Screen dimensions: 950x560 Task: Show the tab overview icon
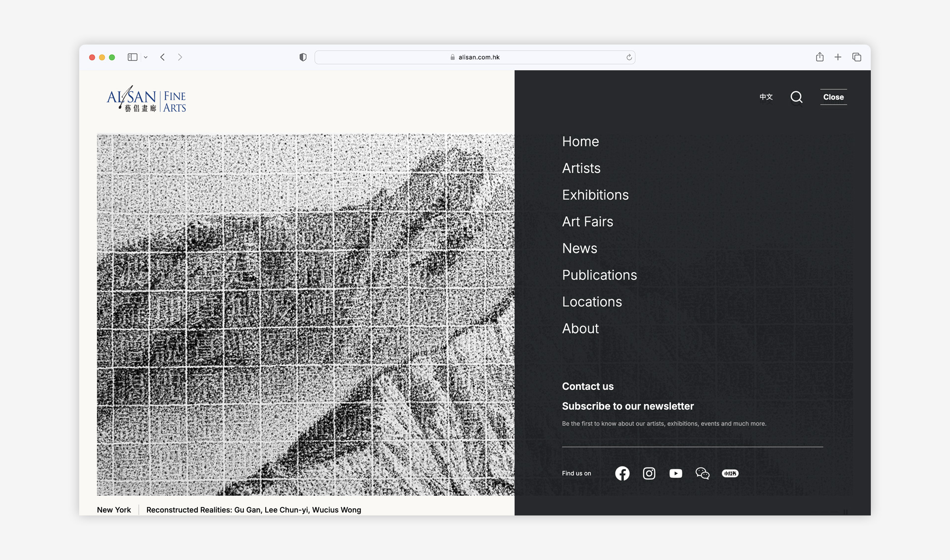click(856, 57)
